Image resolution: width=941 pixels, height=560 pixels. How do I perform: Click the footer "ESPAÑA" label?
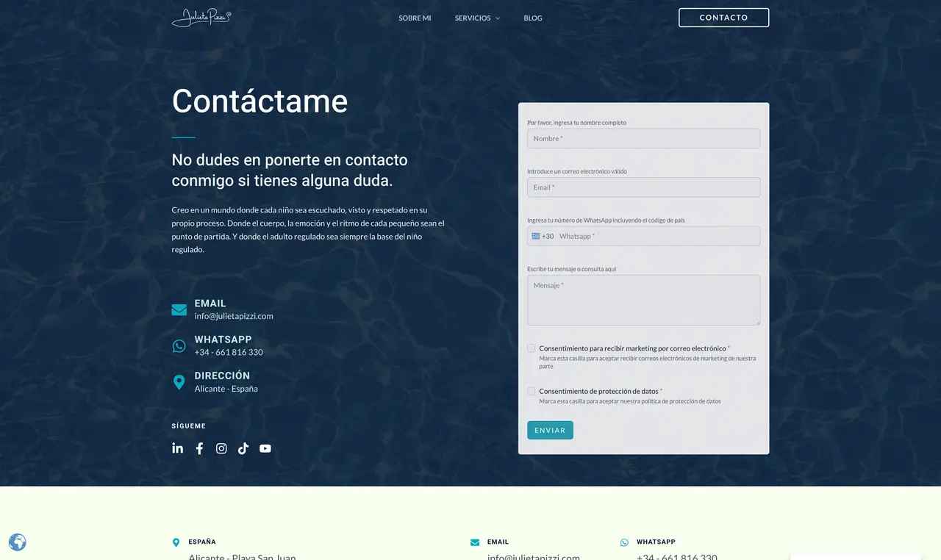click(x=202, y=542)
